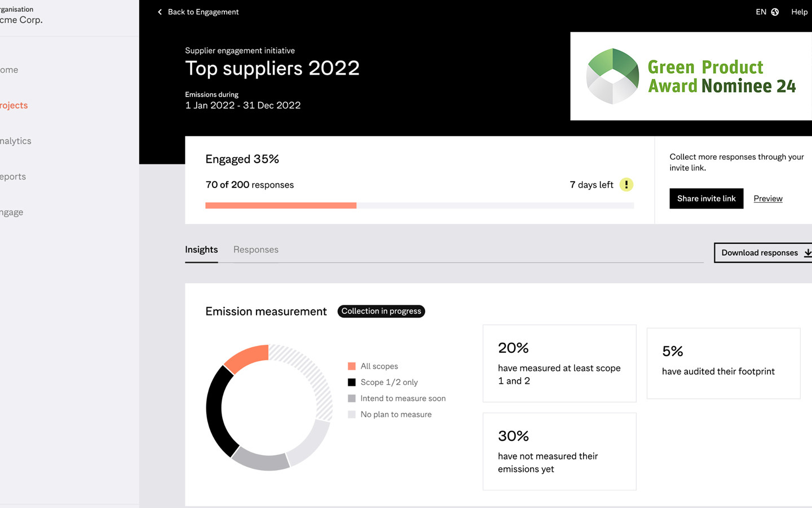Switch to the Responses tab
This screenshot has height=508, width=812.
tap(255, 249)
